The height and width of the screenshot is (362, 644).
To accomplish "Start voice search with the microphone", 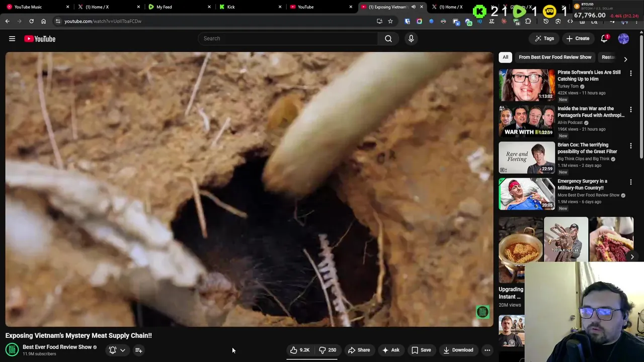I will pyautogui.click(x=411, y=39).
